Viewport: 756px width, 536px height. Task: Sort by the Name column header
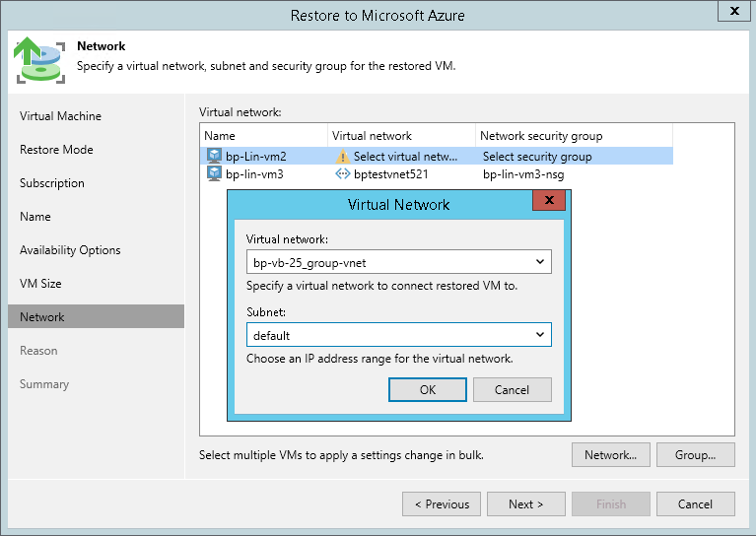pyautogui.click(x=264, y=136)
